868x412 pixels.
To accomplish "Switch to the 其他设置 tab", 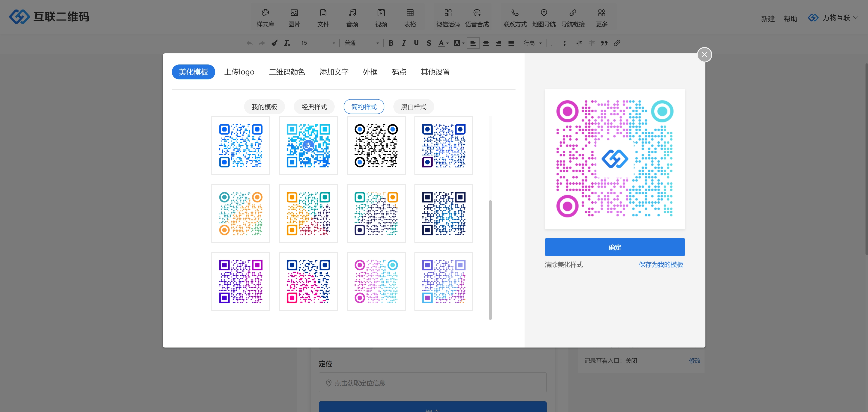I will click(x=435, y=72).
